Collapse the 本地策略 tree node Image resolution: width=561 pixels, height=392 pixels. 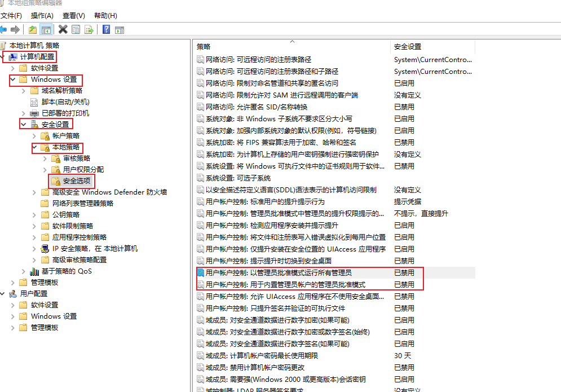click(x=34, y=147)
